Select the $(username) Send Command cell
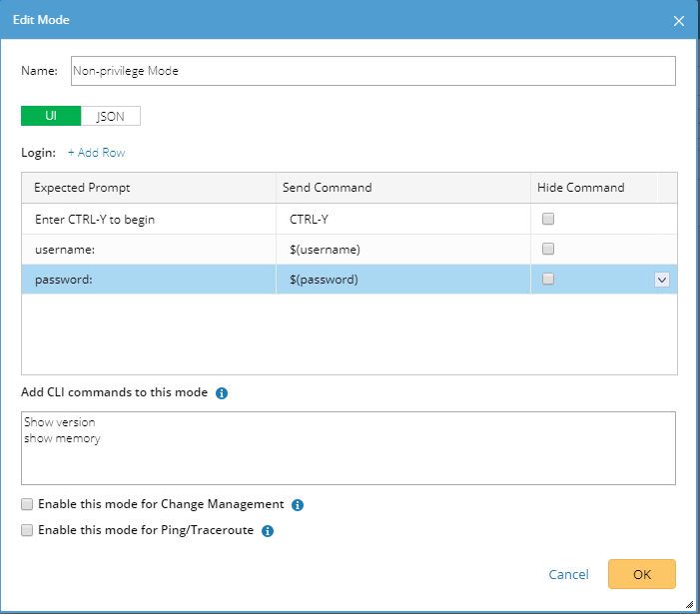Viewport: 700px width, 614px height. click(402, 250)
